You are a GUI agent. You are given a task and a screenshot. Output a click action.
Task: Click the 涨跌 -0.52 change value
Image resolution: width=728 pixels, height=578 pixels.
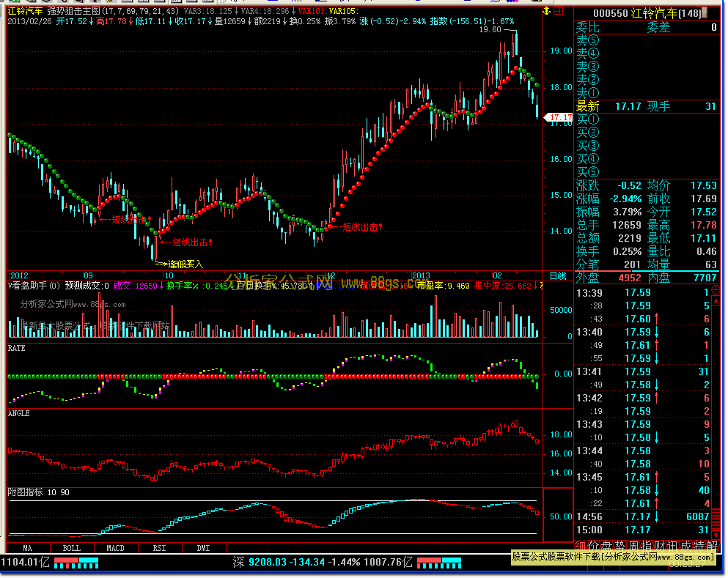[630, 185]
